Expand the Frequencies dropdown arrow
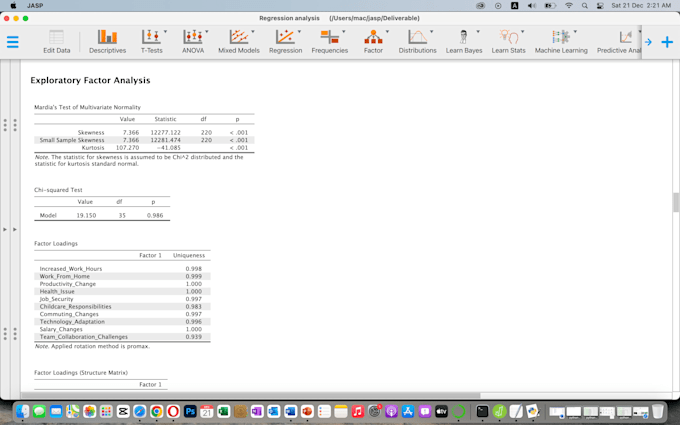 (x=344, y=32)
